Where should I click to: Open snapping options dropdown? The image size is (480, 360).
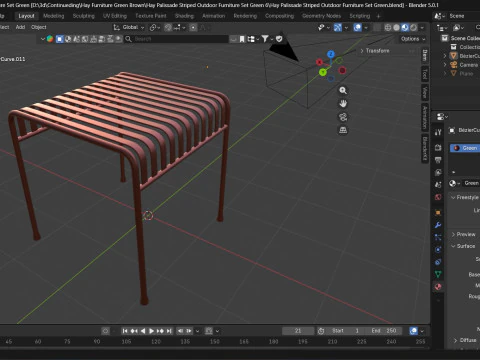tap(179, 27)
